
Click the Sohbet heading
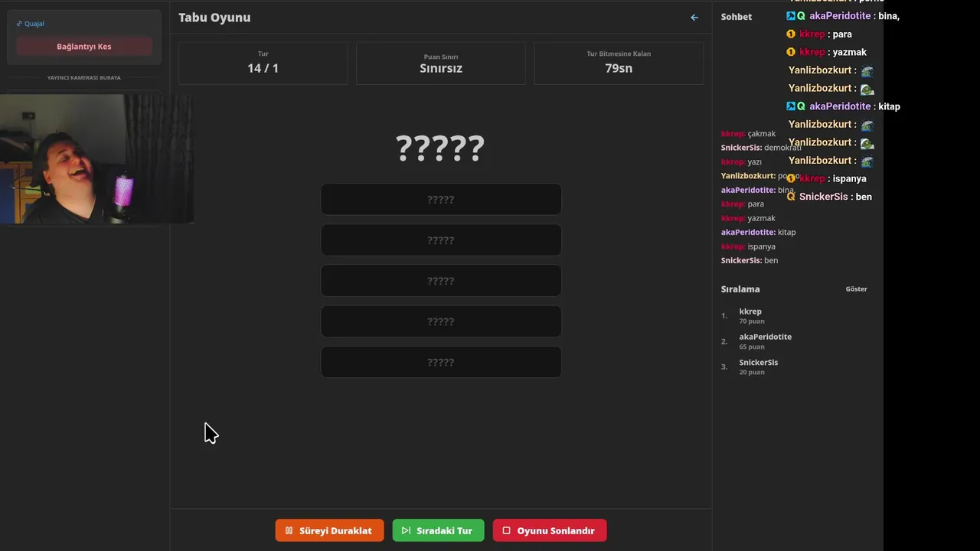pos(737,17)
